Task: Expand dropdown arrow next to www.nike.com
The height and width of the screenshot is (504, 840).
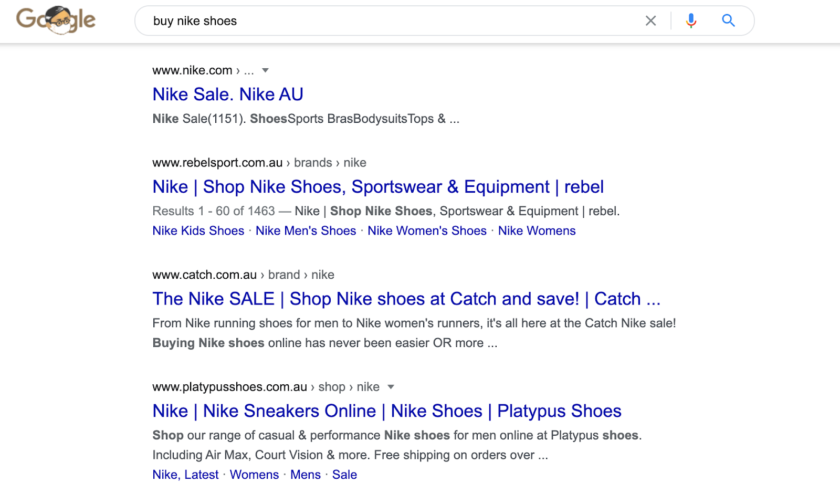Action: point(265,70)
